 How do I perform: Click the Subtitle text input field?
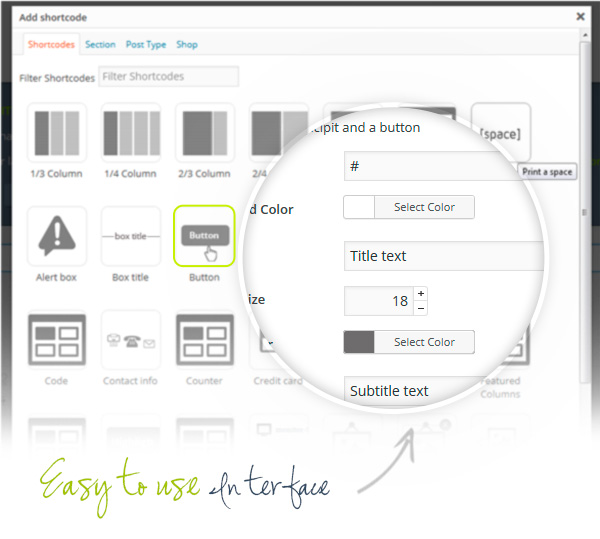click(x=411, y=390)
